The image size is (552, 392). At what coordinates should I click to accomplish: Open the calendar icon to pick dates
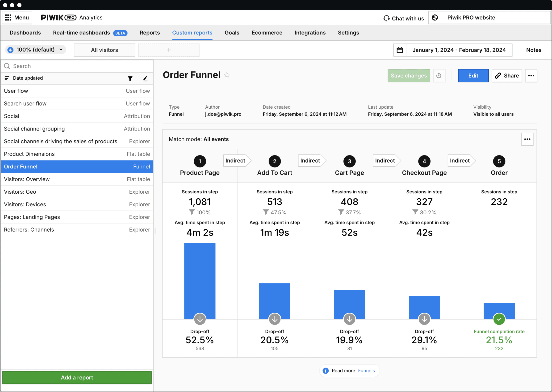coord(400,50)
